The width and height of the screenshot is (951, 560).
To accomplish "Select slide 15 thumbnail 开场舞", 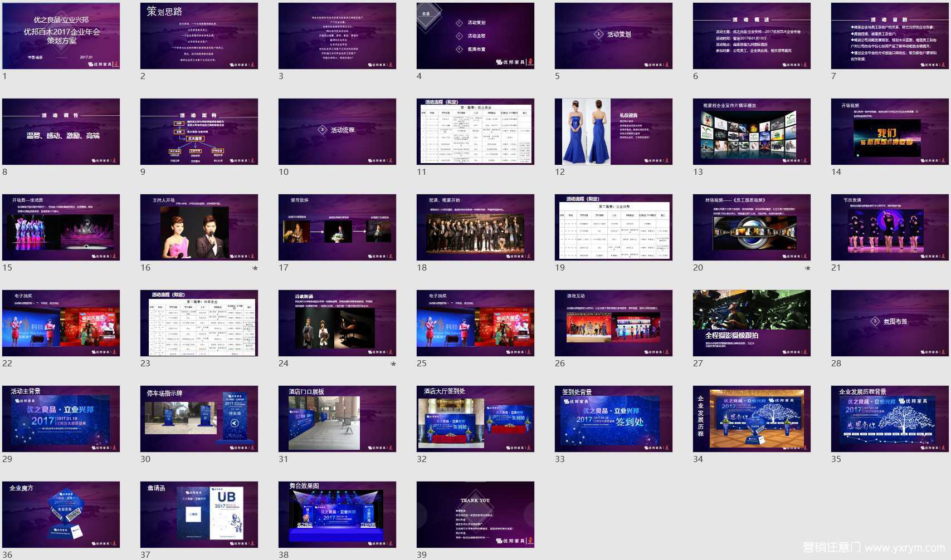I will [x=61, y=227].
